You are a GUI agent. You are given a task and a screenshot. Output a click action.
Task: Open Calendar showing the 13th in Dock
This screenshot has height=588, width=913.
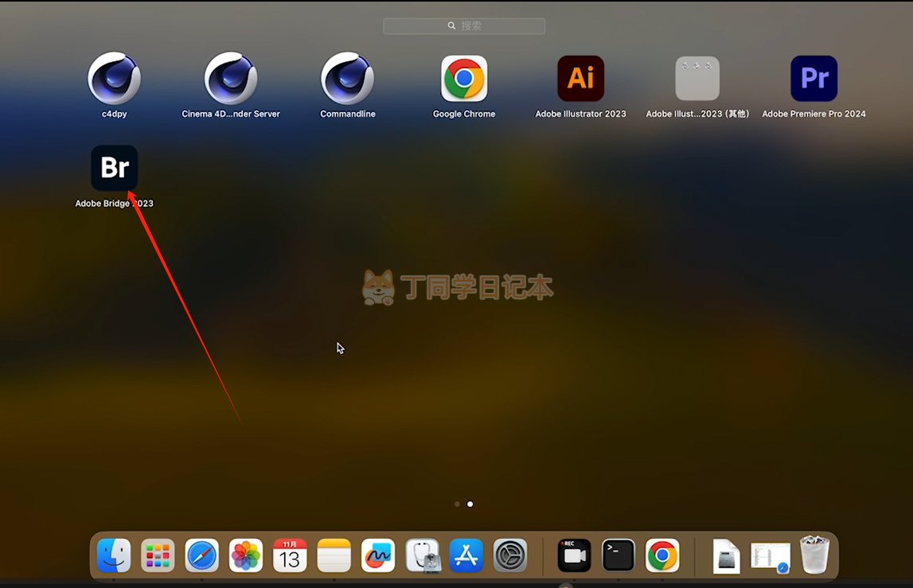[x=290, y=555]
